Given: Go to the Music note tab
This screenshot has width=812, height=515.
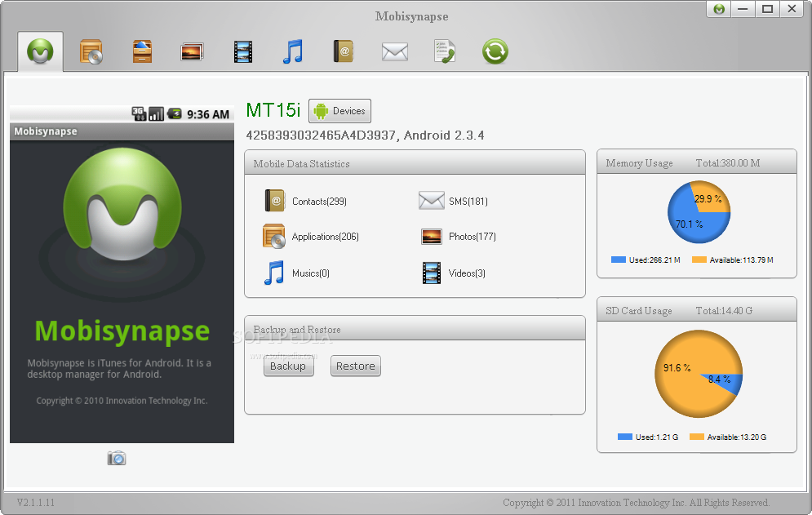Looking at the screenshot, I should [293, 52].
